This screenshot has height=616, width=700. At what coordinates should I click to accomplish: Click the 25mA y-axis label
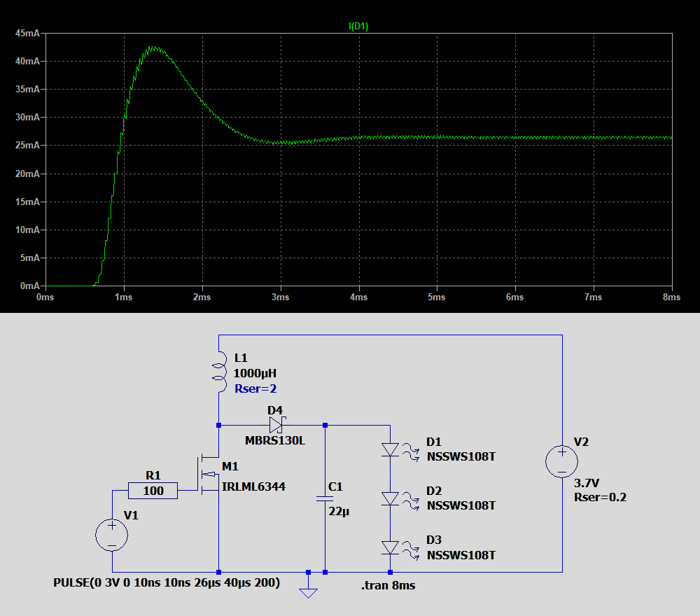click(x=27, y=146)
